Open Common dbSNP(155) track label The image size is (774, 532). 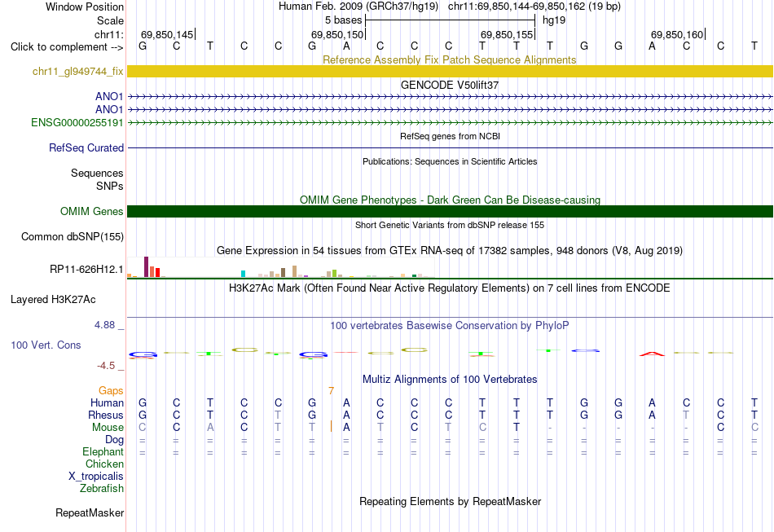coord(72,237)
